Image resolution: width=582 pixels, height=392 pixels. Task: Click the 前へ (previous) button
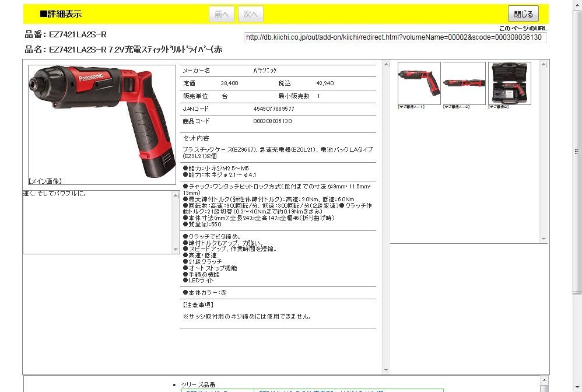(222, 14)
